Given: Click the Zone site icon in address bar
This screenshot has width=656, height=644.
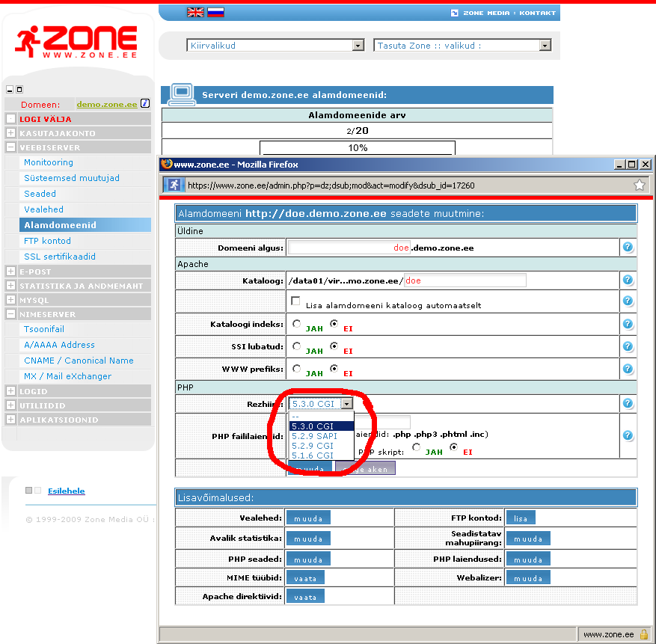Looking at the screenshot, I should (x=174, y=185).
